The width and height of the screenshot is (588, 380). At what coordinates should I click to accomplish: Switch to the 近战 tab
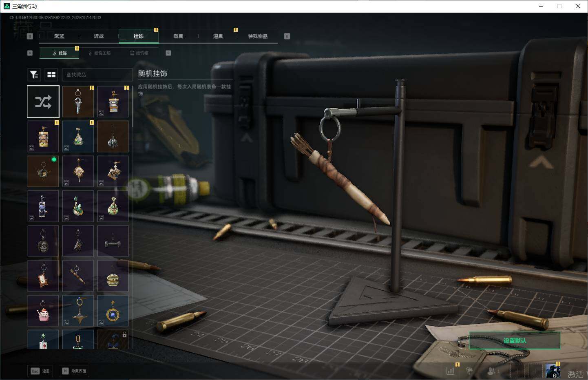tap(99, 36)
